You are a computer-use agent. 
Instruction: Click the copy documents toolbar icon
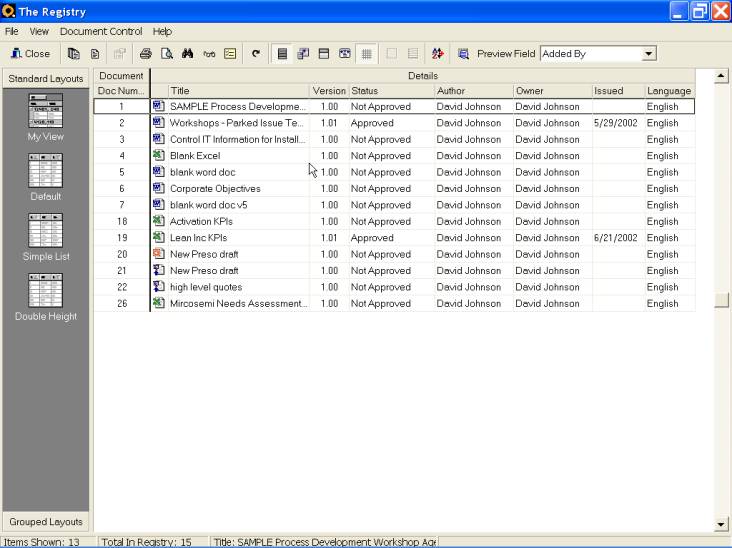click(74, 54)
